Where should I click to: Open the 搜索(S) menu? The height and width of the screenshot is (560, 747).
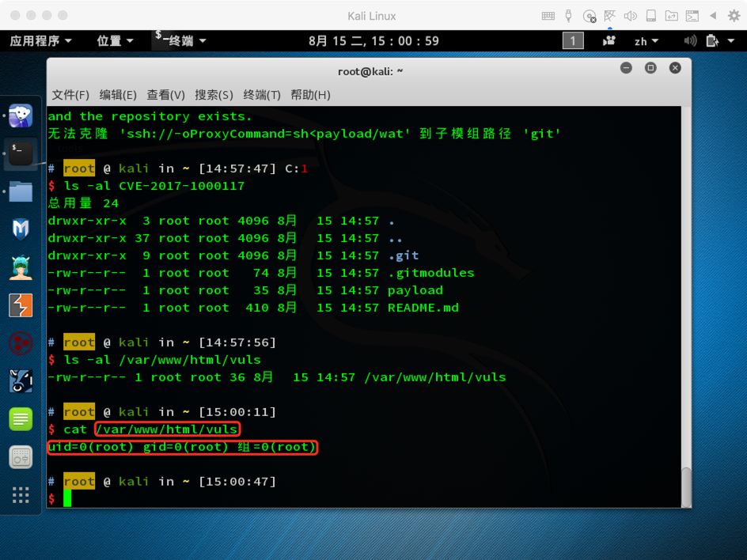pyautogui.click(x=214, y=95)
